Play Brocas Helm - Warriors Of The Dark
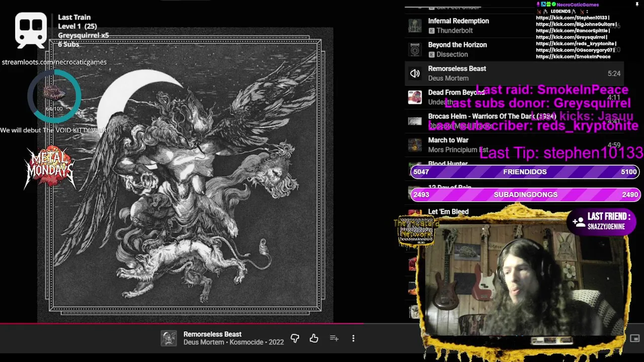644x362 pixels. tap(492, 116)
